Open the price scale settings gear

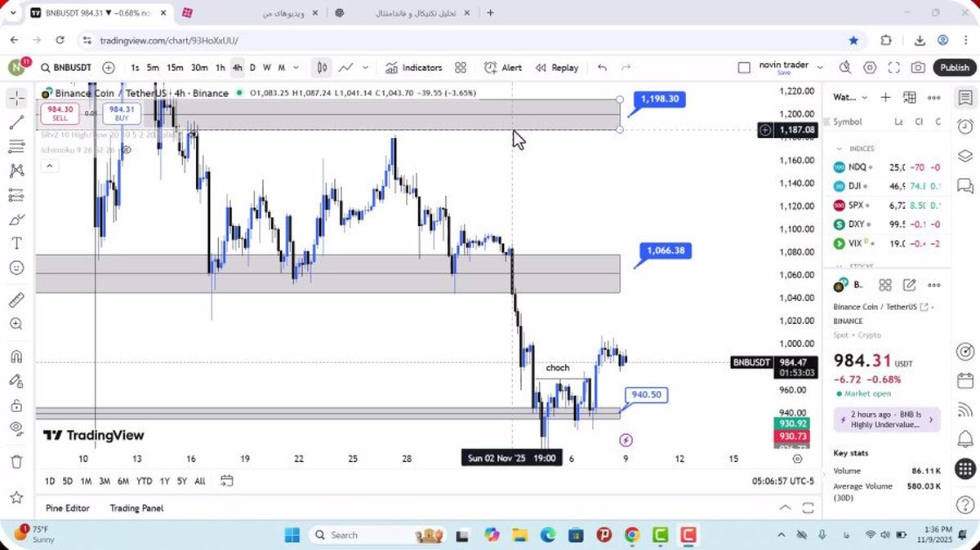(x=798, y=459)
